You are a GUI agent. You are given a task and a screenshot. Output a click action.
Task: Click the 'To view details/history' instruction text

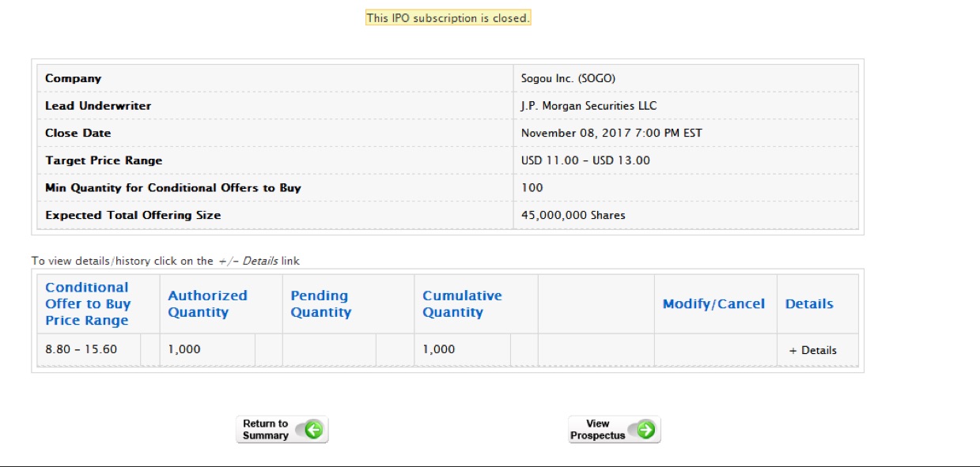click(x=165, y=261)
